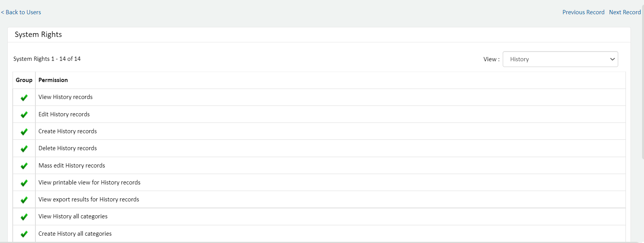Click the System Rights panel title
The height and width of the screenshot is (243, 644).
click(38, 35)
